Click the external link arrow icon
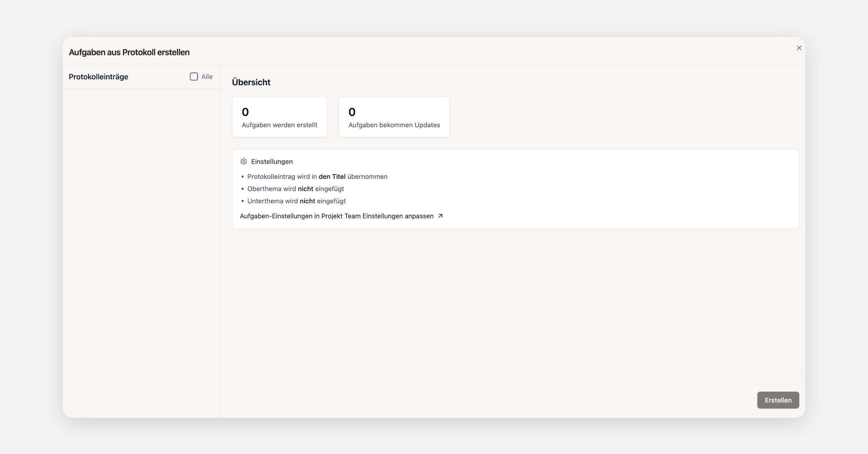The height and width of the screenshot is (454, 868). [x=440, y=216]
